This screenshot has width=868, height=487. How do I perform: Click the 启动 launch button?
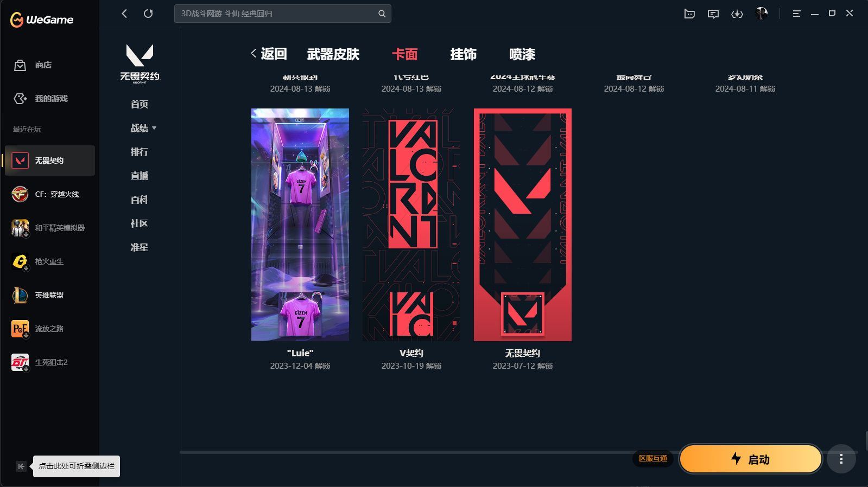pyautogui.click(x=750, y=459)
